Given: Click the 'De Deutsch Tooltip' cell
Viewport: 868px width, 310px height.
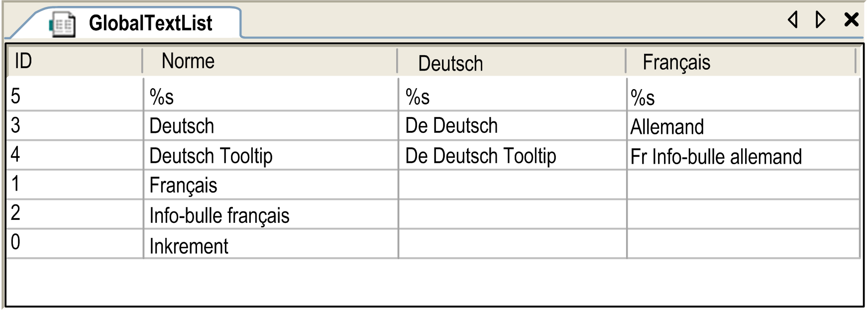Looking at the screenshot, I should pyautogui.click(x=512, y=155).
